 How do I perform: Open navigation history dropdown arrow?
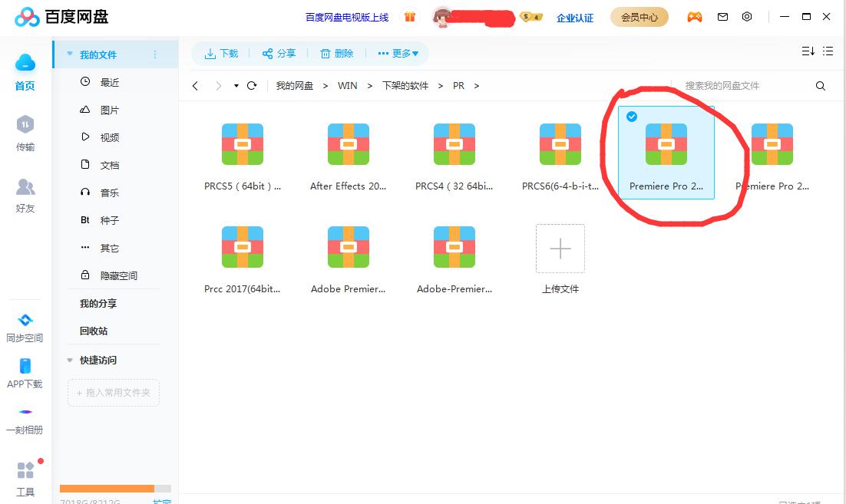(236, 86)
